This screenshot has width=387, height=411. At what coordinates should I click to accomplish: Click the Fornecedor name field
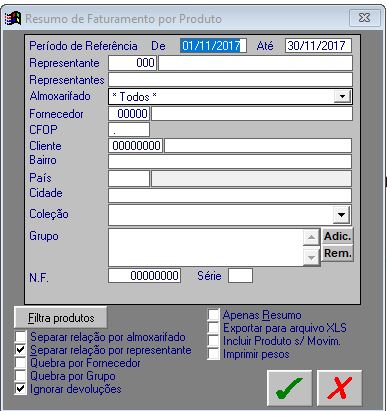252,114
